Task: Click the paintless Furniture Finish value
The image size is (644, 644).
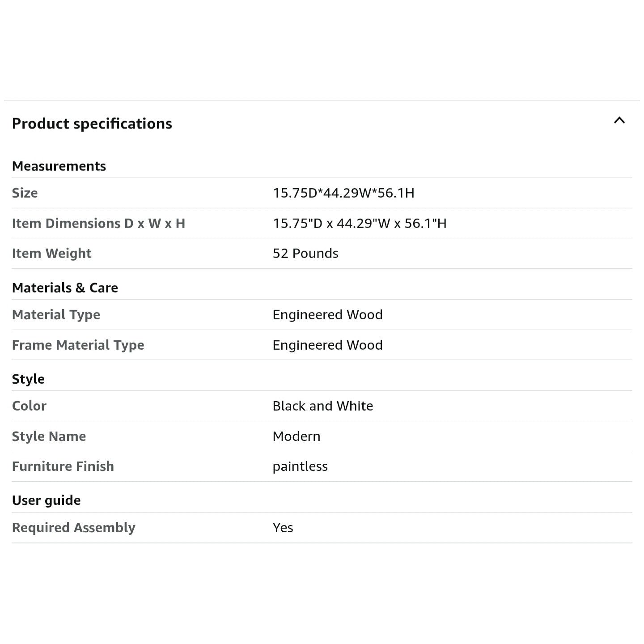Action: point(300,466)
